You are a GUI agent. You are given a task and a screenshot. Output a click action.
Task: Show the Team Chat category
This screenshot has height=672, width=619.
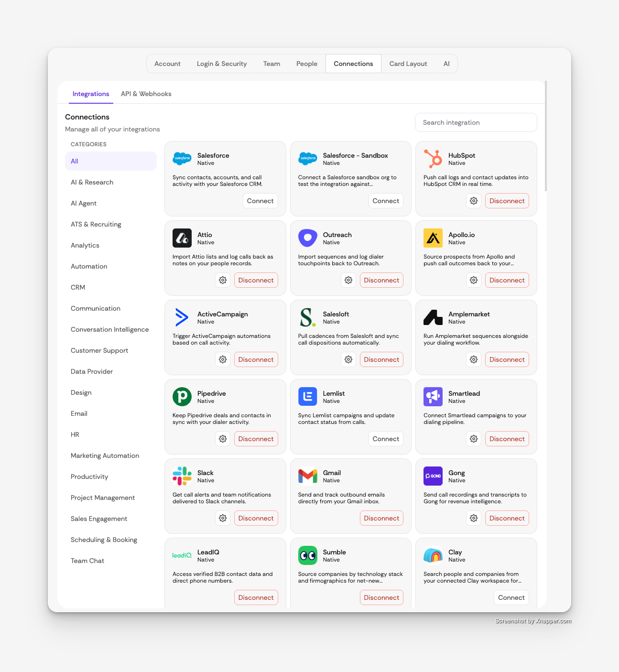111,561
